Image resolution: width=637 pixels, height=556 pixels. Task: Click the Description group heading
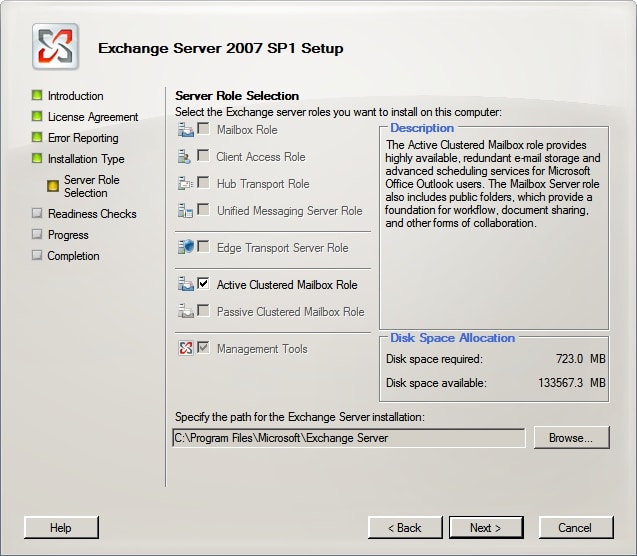pos(422,128)
